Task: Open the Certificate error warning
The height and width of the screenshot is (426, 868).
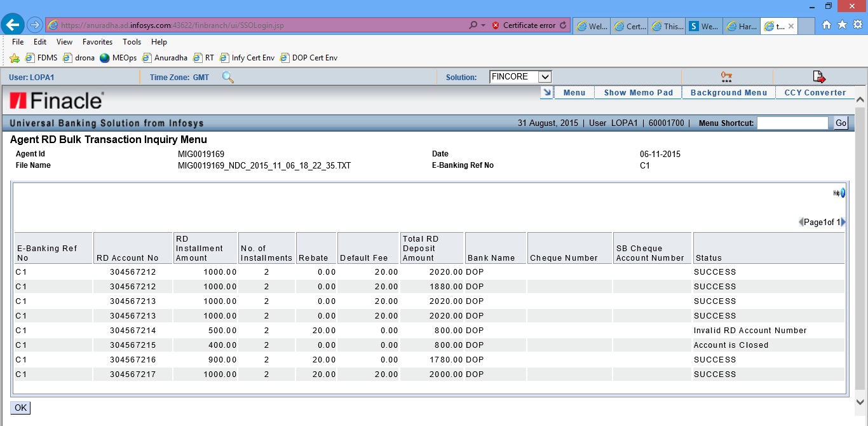Action: click(x=524, y=25)
